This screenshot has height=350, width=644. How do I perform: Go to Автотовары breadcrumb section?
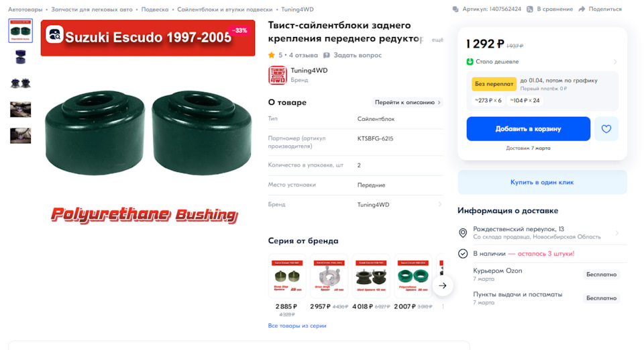coord(25,9)
